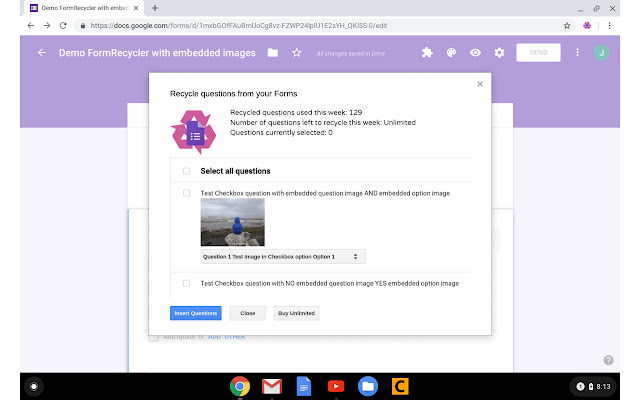Open the color palette customization icon
The height and width of the screenshot is (400, 640).
point(451,53)
